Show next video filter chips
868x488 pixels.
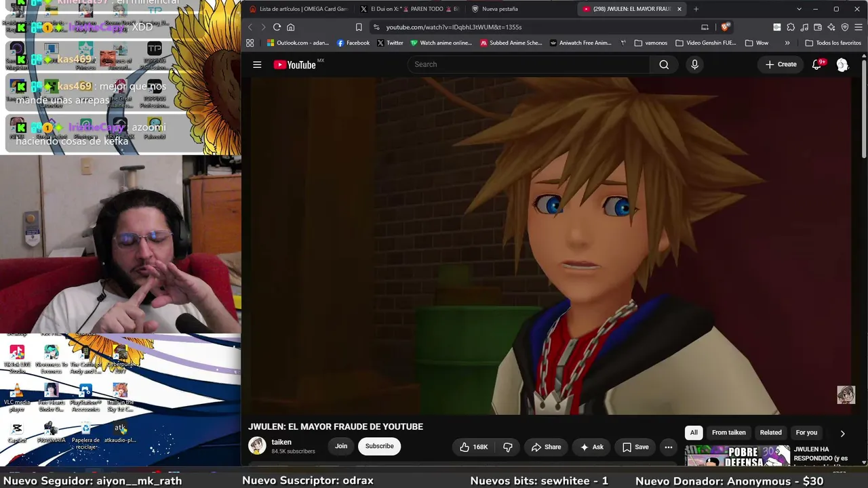click(x=843, y=433)
